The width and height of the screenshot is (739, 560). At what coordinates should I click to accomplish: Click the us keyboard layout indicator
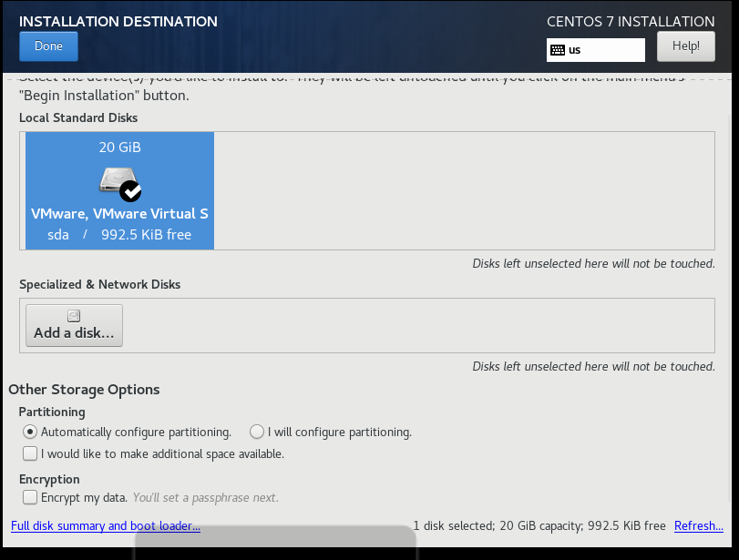tap(596, 50)
